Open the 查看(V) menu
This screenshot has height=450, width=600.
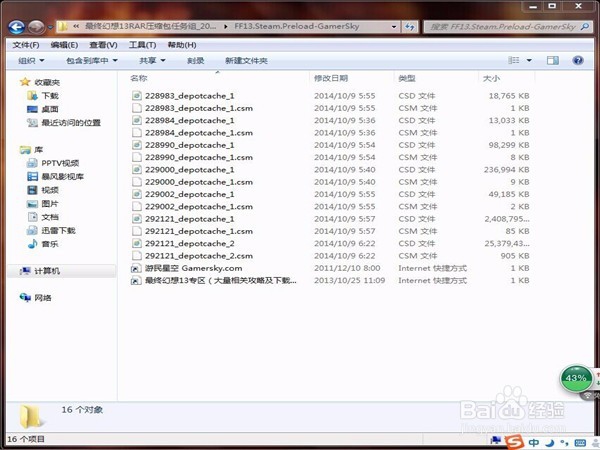(103, 45)
